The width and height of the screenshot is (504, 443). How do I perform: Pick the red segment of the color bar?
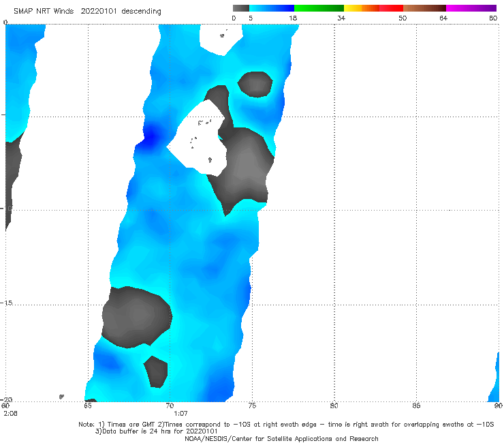tap(391, 8)
